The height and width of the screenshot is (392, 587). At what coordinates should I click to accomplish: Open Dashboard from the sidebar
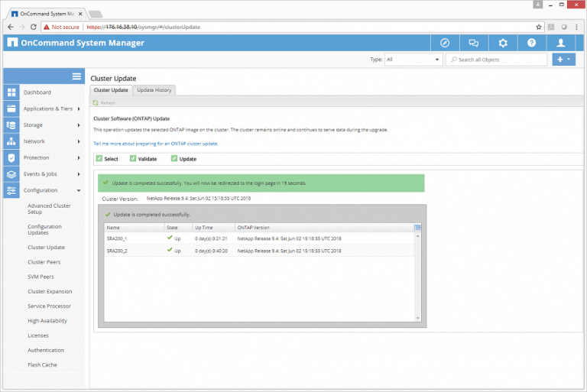point(37,92)
